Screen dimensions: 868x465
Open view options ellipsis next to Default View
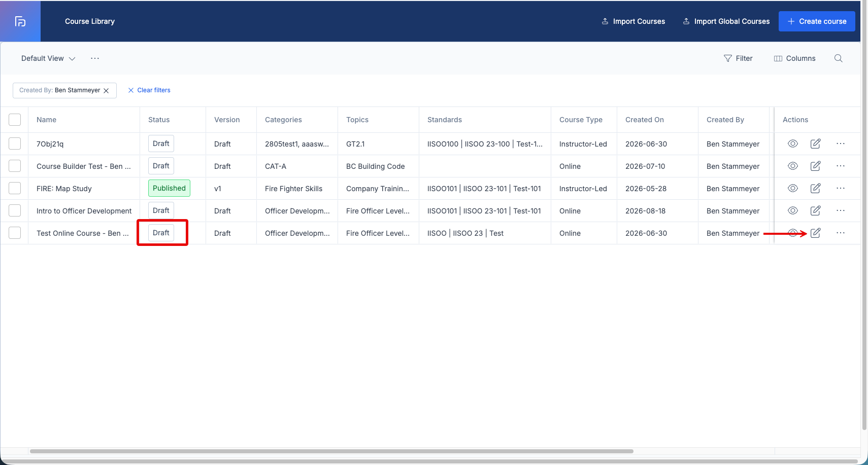(95, 58)
